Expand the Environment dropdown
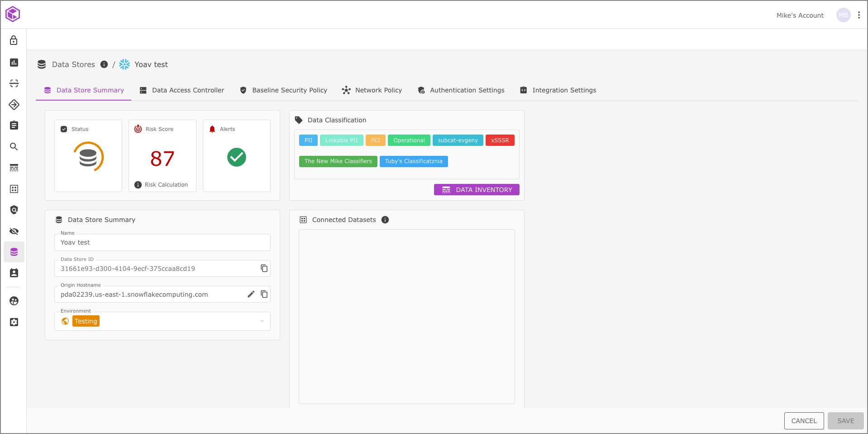The height and width of the screenshot is (434, 868). pos(262,321)
